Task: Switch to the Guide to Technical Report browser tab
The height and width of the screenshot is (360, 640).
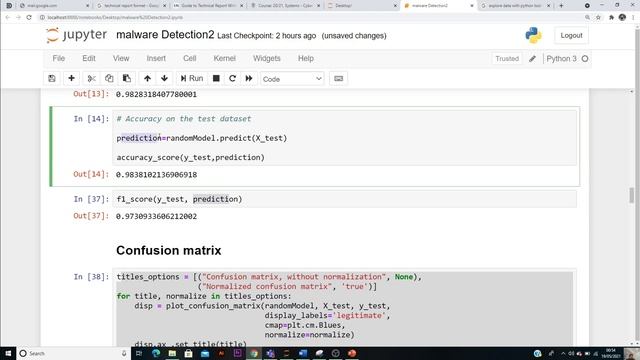Action: 208,6
